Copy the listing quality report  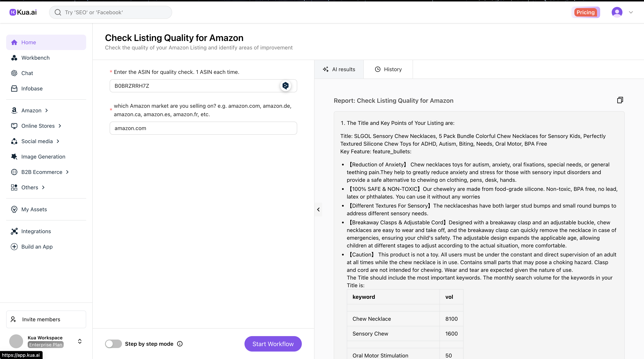click(x=620, y=100)
